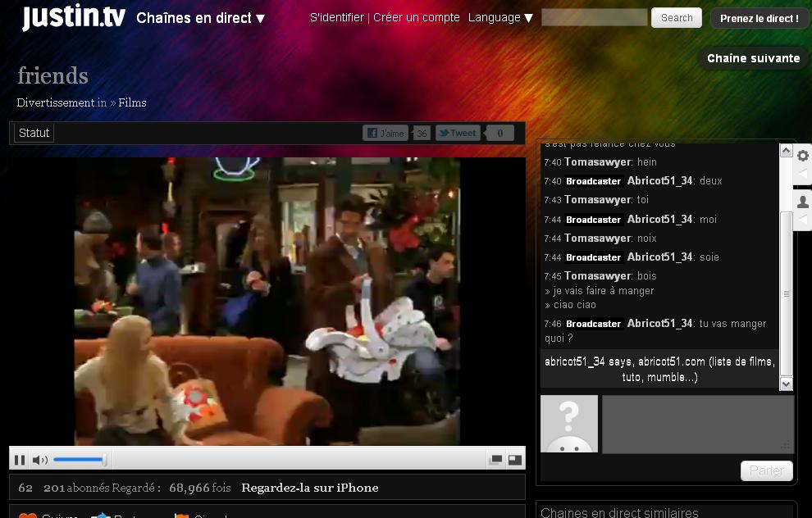Click Tomasawyer's name in the hein message

point(598,162)
